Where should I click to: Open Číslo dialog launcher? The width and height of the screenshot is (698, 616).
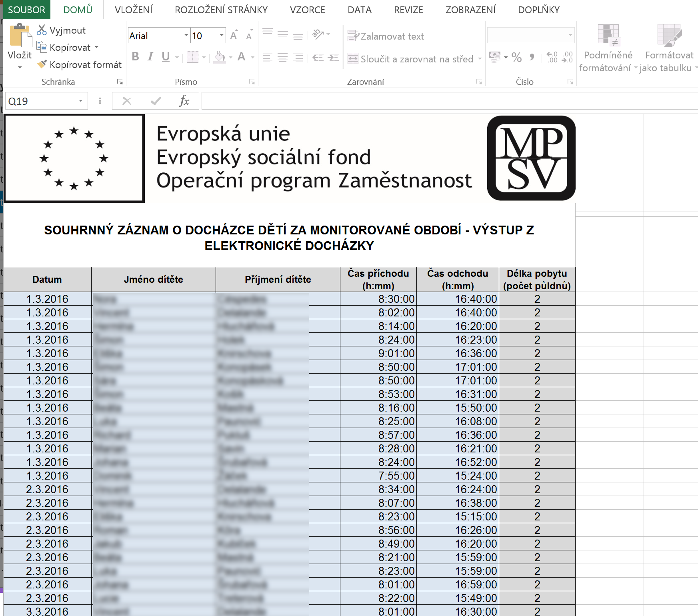pos(570,82)
